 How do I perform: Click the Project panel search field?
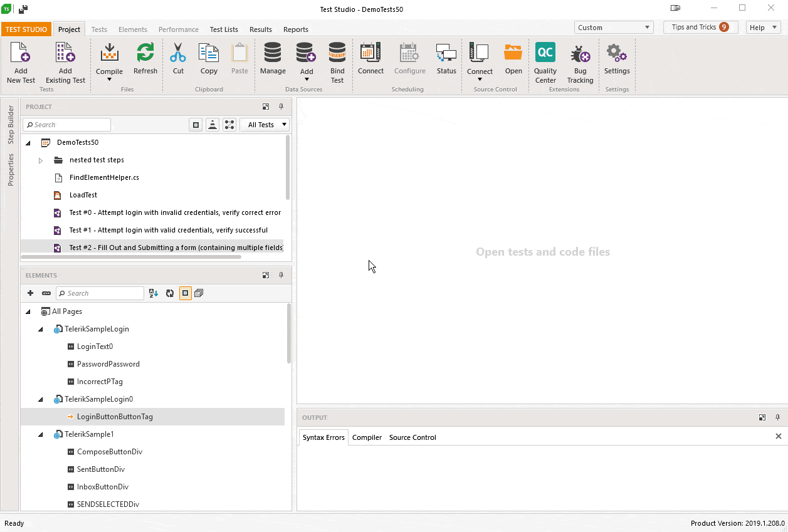tap(67, 125)
